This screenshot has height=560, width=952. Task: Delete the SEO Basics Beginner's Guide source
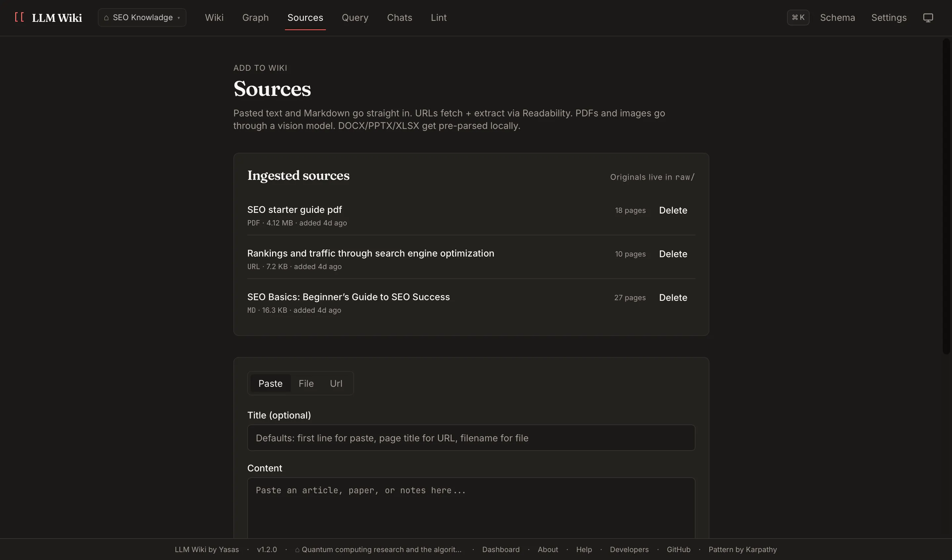673,298
